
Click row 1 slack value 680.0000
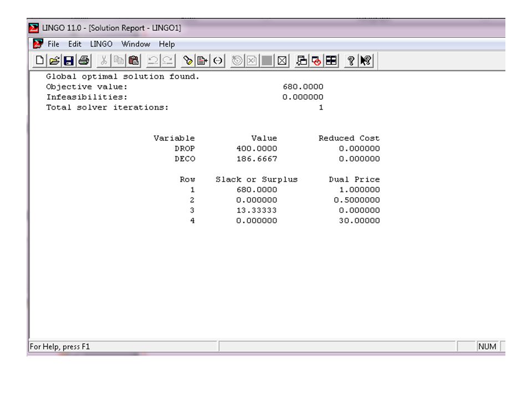pos(257,190)
